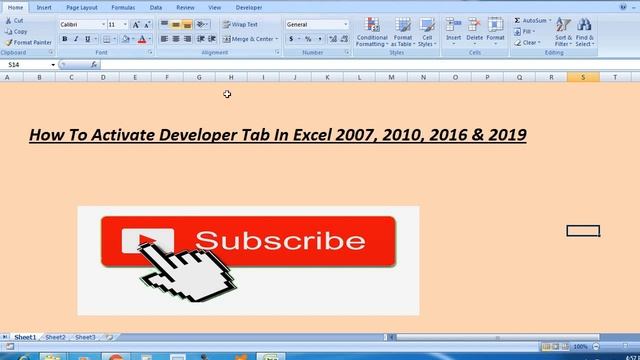Apply red font color A
The image size is (640, 360).
[142, 39]
